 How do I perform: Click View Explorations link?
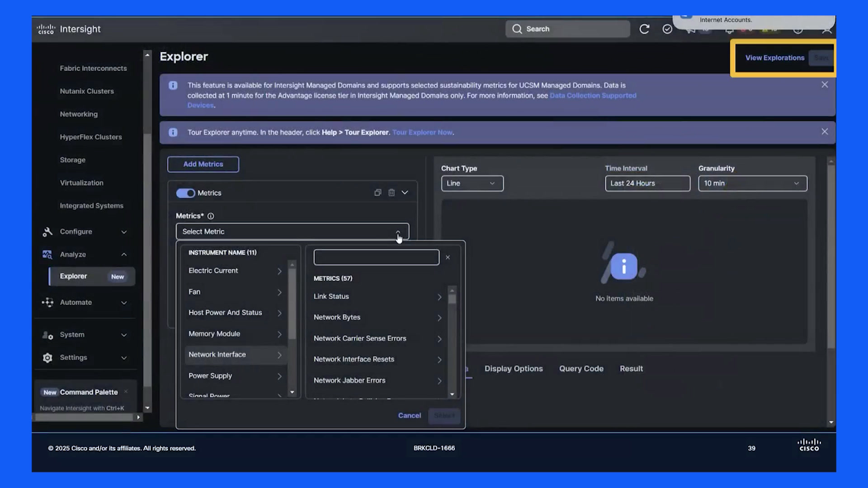tap(775, 58)
